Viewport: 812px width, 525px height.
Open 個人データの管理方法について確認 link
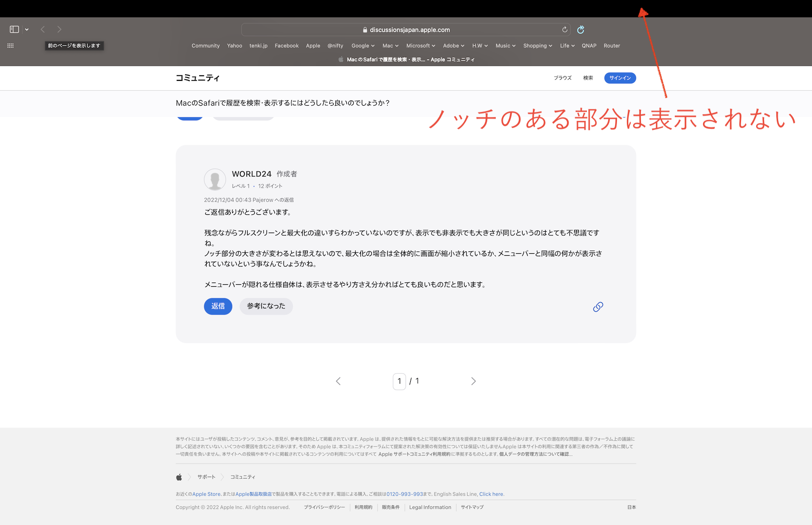coord(536,454)
